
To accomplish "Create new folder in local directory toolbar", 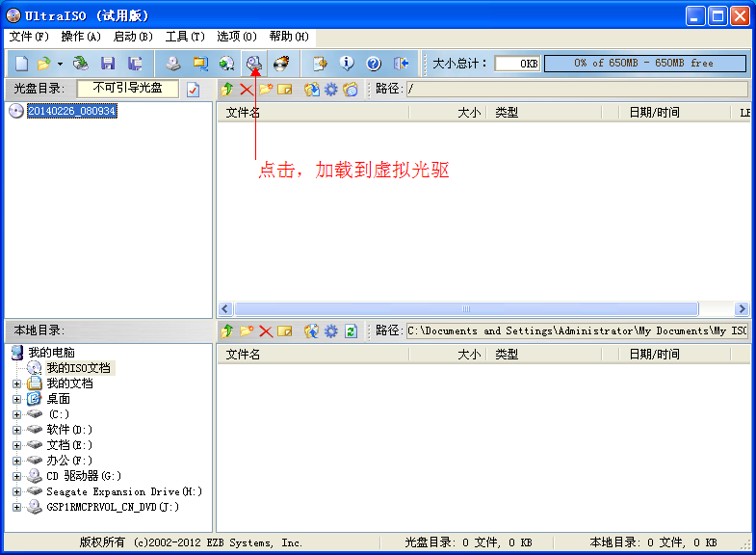I will click(x=247, y=331).
